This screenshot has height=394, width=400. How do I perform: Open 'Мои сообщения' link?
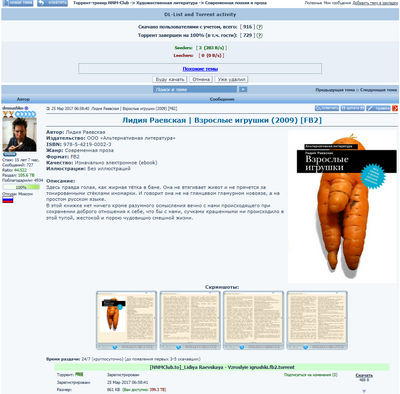338,3
